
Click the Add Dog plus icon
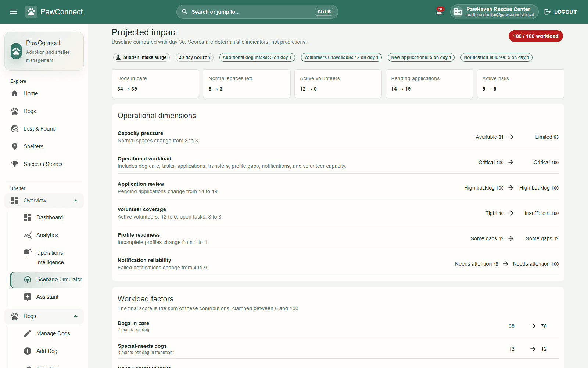point(28,351)
